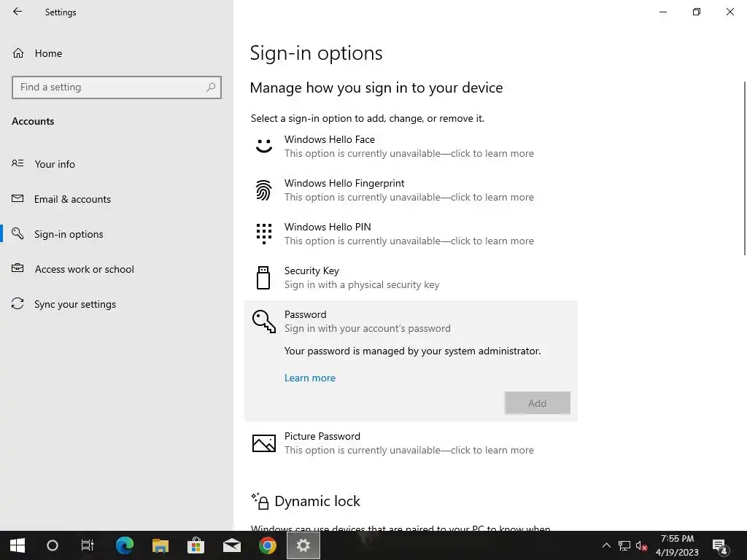The width and height of the screenshot is (747, 560).
Task: Click the Sign-in options key icon in sidebar
Action: point(18,233)
